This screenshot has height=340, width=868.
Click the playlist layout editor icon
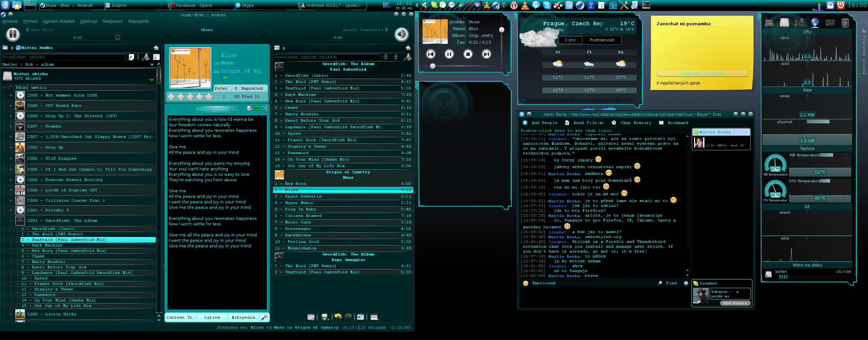pos(374,317)
